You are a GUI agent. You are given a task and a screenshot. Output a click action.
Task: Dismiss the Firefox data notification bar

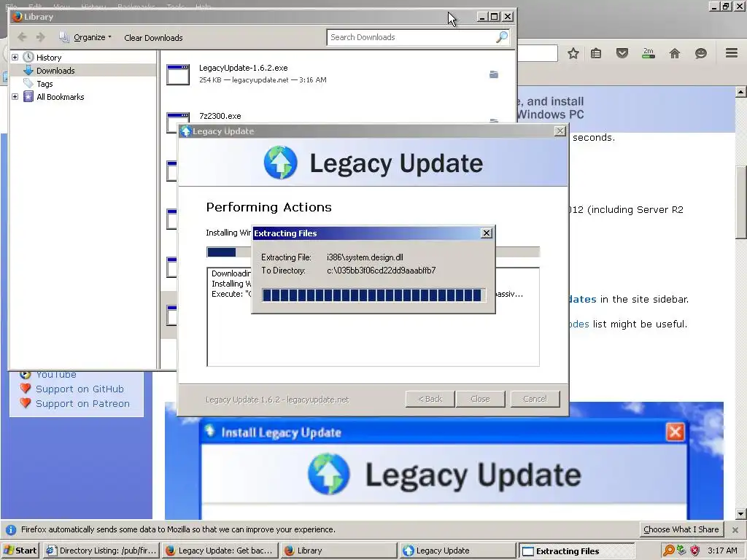point(735,529)
